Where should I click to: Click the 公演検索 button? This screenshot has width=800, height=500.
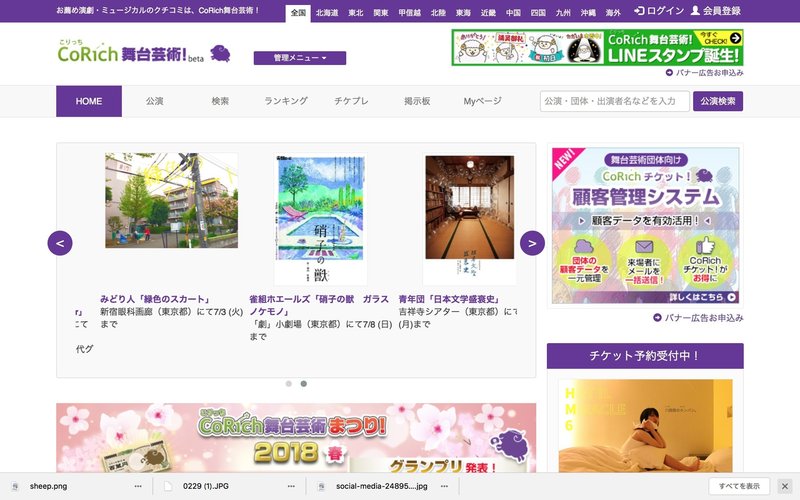point(718,101)
